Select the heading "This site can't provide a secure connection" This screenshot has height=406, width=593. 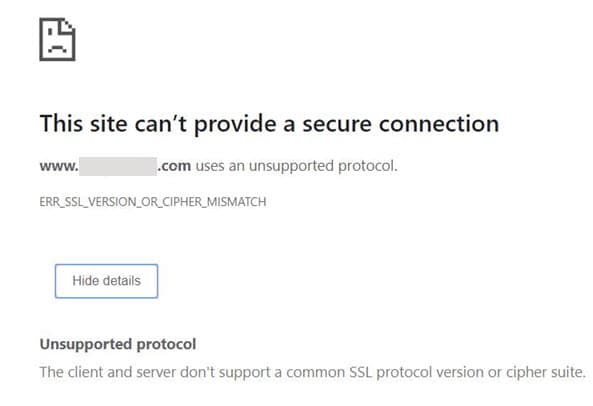coord(269,124)
